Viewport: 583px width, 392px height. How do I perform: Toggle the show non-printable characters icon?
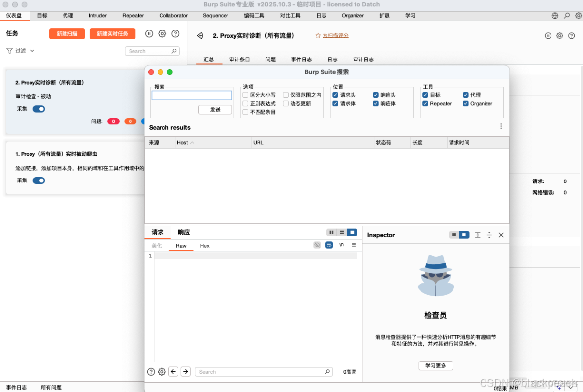pos(341,245)
